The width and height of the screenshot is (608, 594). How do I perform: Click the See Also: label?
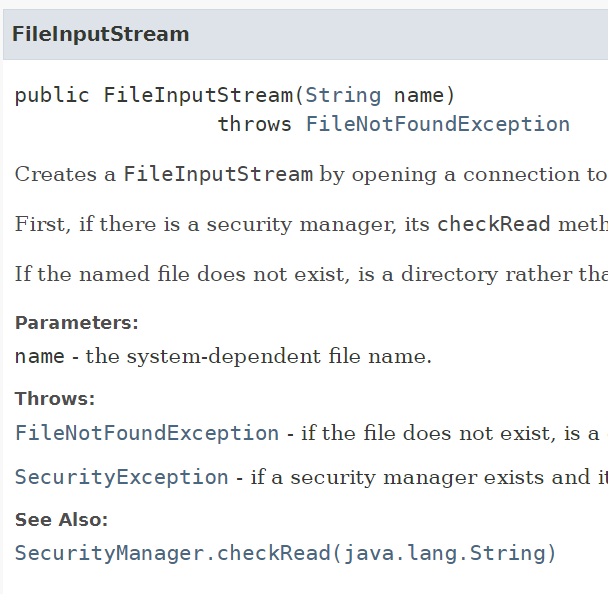[61, 519]
